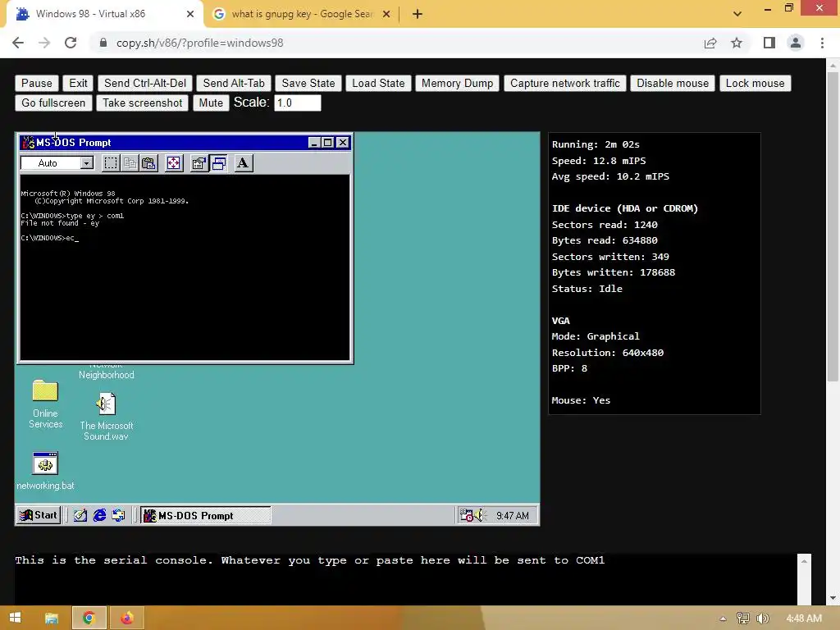Screen dimensions: 840x630
Task: Click the Windows 98 tray Task Scheduler icon
Action: pyautogui.click(x=466, y=515)
